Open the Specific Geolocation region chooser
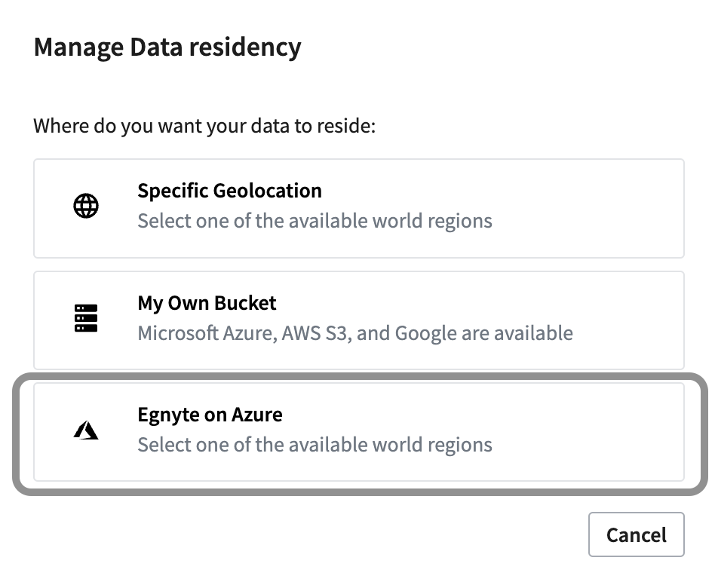 [x=357, y=207]
